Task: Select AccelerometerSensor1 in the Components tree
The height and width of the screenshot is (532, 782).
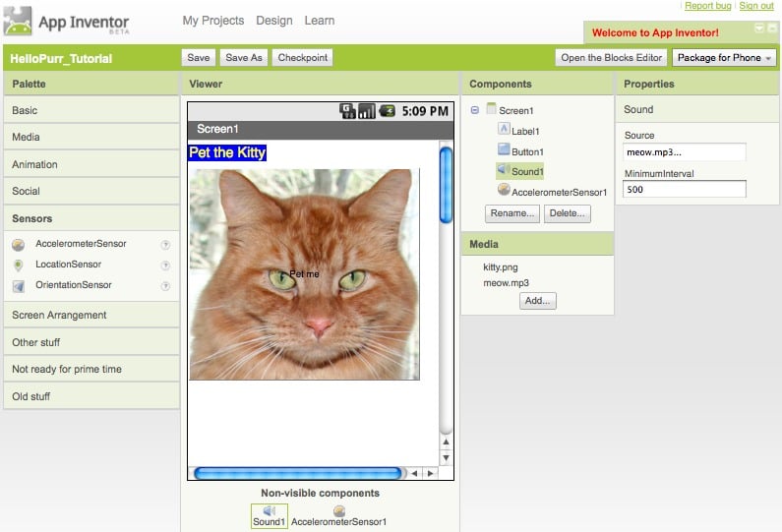Action: (559, 193)
